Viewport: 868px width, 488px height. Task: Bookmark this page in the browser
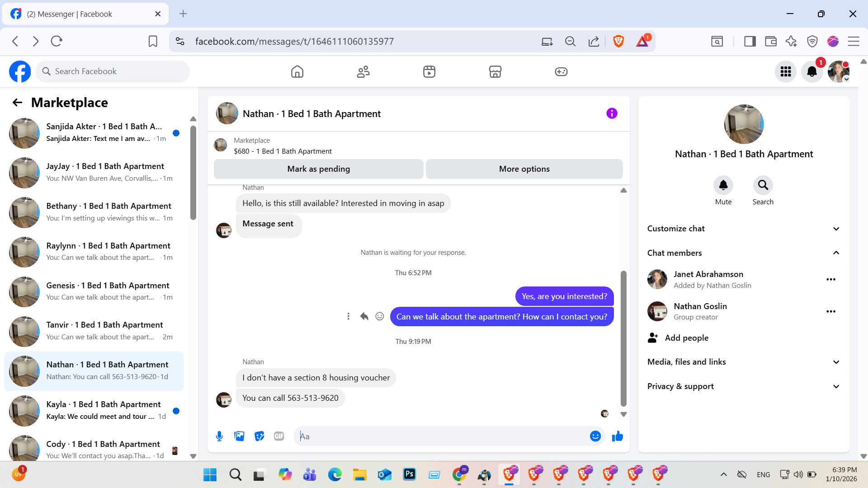pyautogui.click(x=153, y=42)
